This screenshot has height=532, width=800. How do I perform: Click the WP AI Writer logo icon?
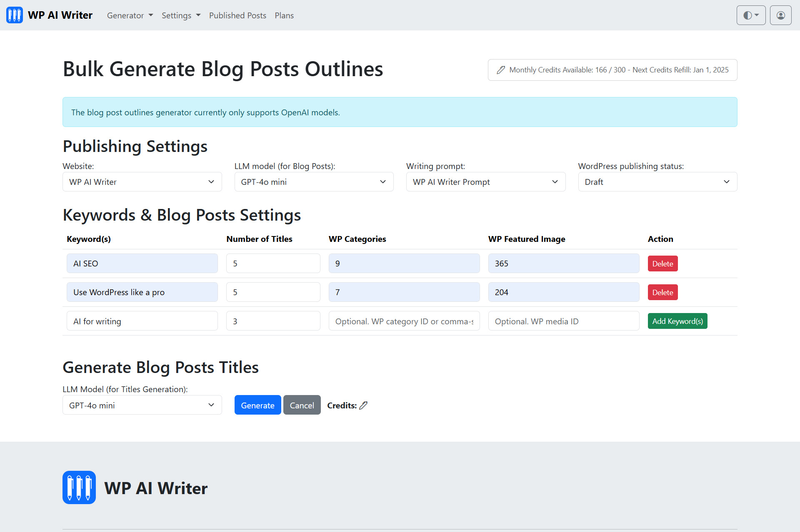click(x=14, y=15)
